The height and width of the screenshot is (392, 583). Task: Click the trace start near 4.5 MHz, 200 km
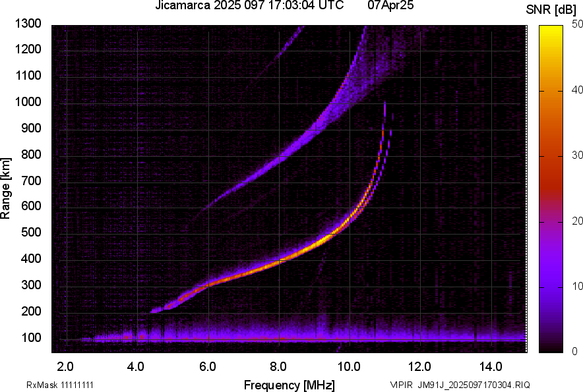(x=156, y=310)
